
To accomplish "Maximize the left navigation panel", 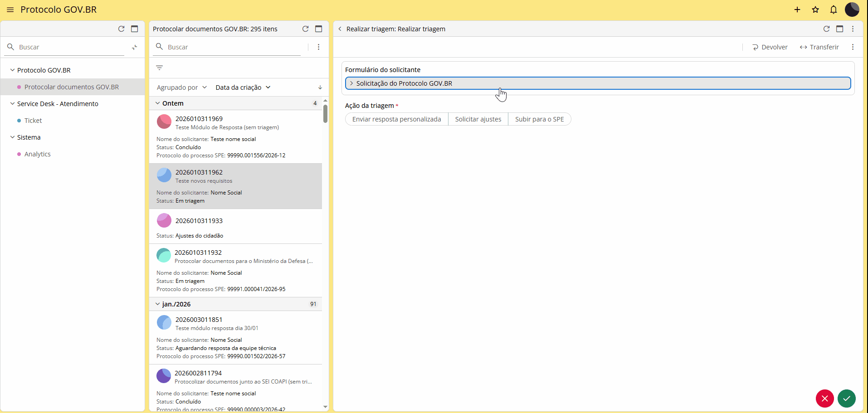I will [x=134, y=29].
